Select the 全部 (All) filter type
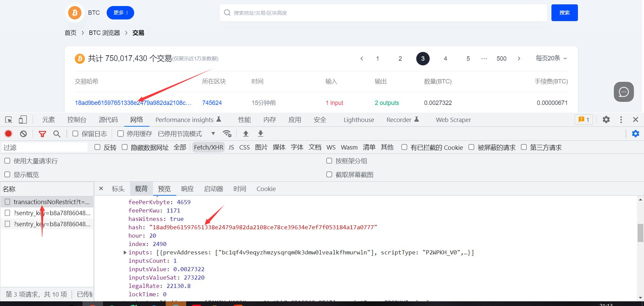This screenshot has height=306, width=644. 180,147
